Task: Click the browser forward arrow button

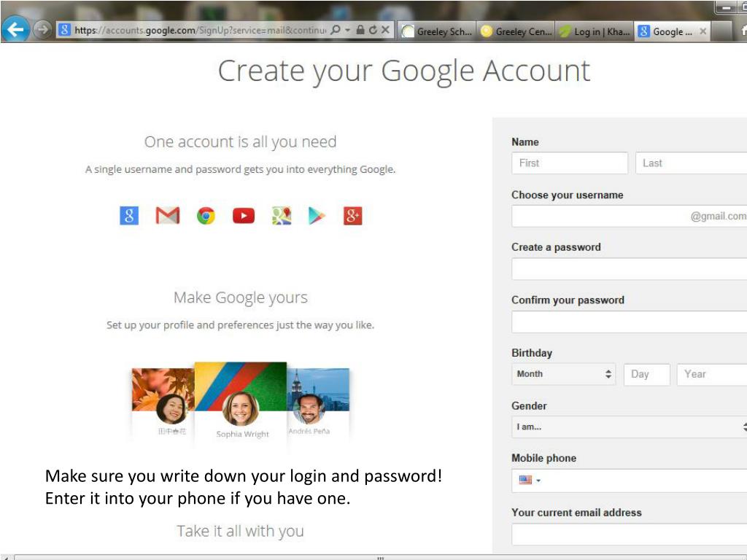Action: (43, 29)
